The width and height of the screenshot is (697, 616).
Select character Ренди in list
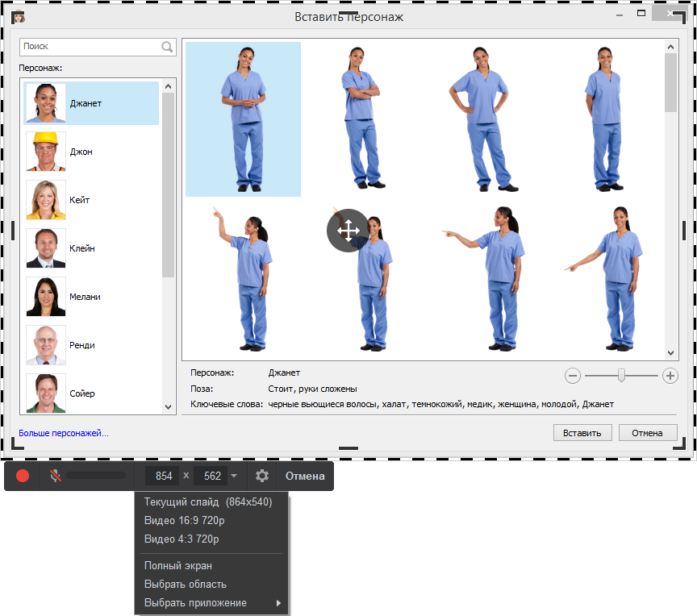pyautogui.click(x=91, y=345)
